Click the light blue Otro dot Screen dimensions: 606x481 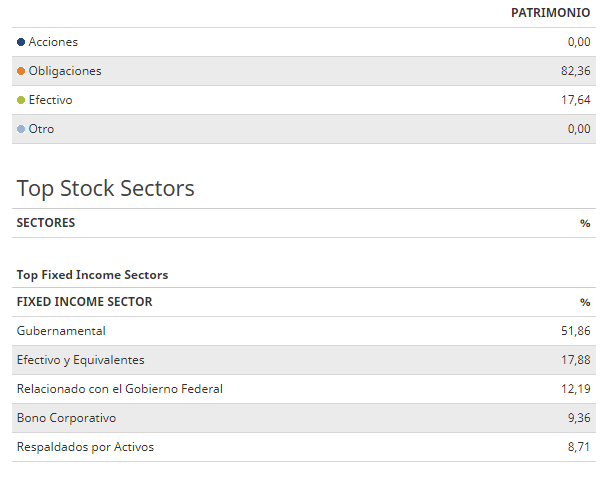(x=21, y=129)
